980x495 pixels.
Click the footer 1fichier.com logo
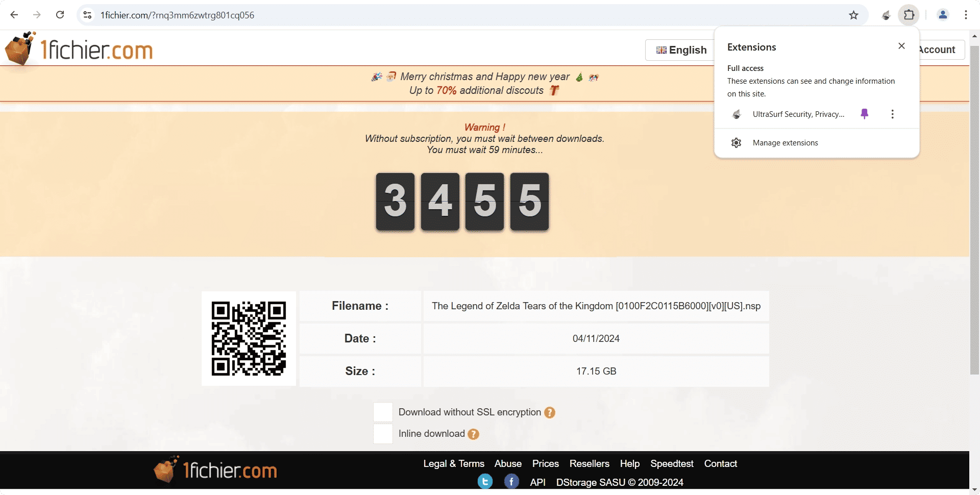[x=215, y=469]
